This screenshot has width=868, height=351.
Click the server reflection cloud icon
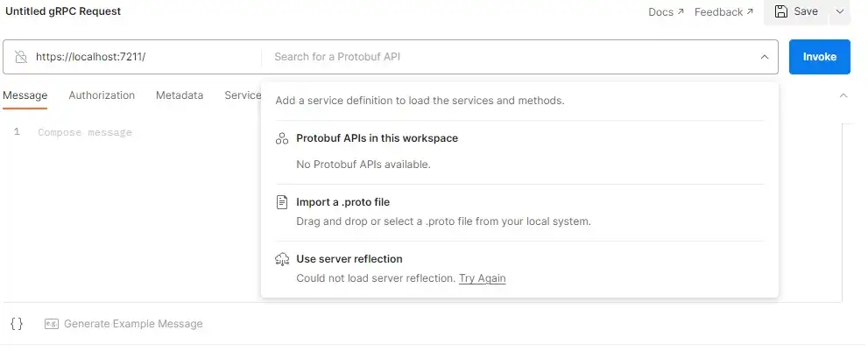pos(282,259)
